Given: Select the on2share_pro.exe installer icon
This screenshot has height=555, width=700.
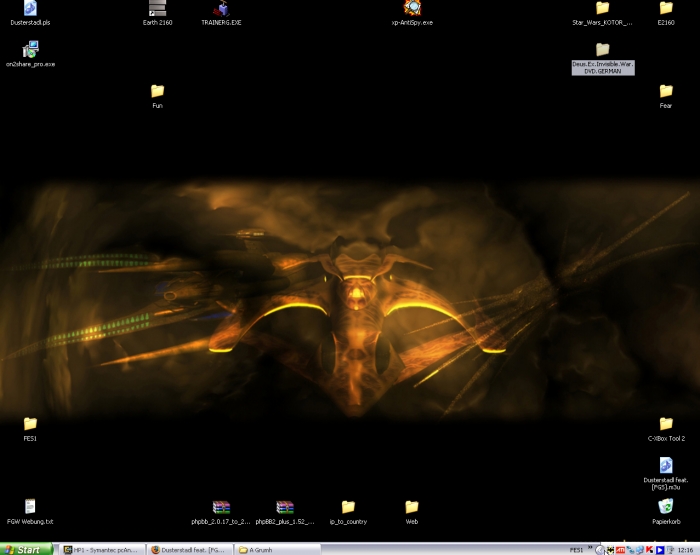Looking at the screenshot, I should coord(30,54).
